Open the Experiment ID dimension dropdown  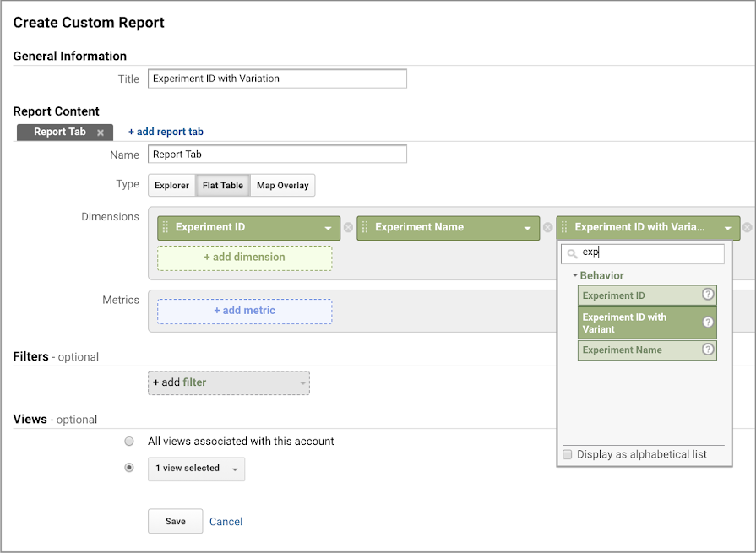328,228
